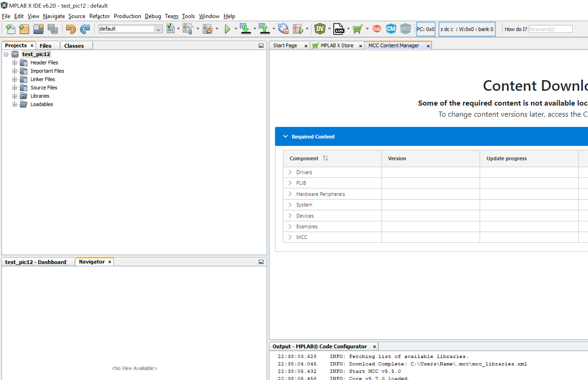The height and width of the screenshot is (380, 588).
Task: Switch to the Files tab
Action: click(45, 46)
